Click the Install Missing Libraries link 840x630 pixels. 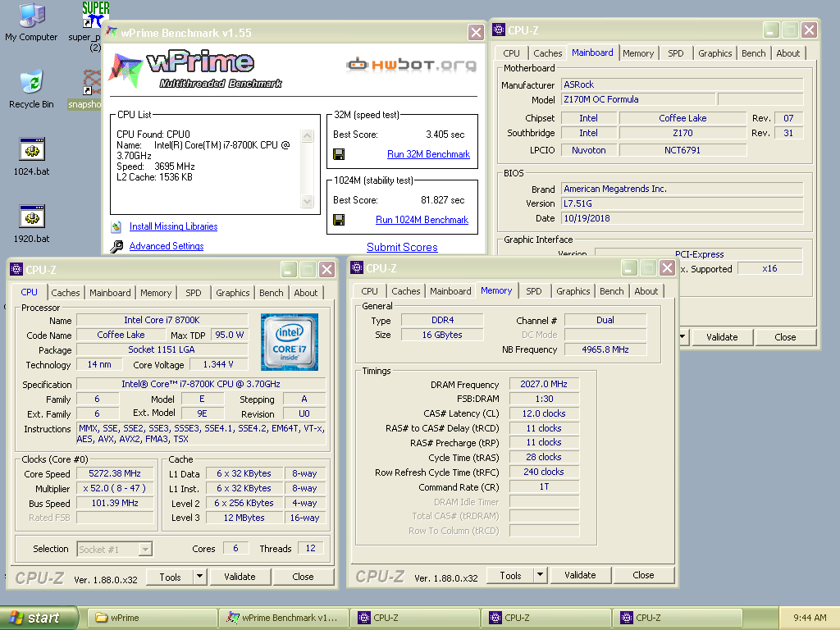coord(174,226)
